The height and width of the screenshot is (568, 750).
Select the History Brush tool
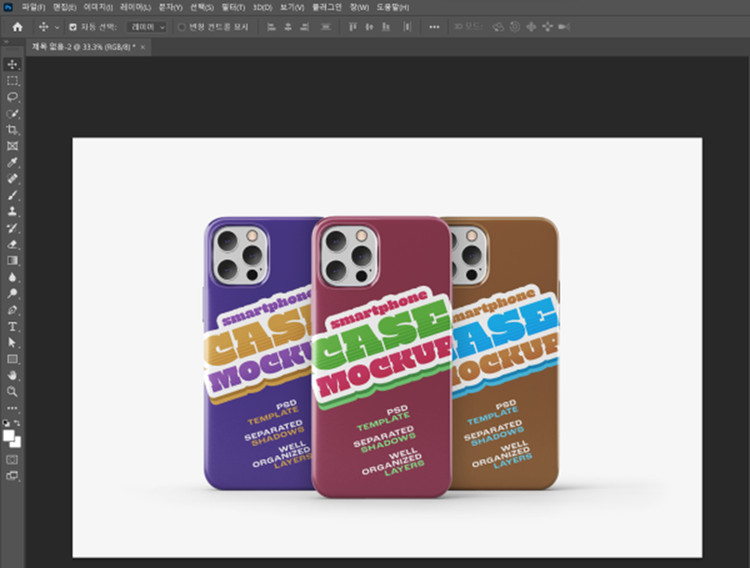coord(12,228)
